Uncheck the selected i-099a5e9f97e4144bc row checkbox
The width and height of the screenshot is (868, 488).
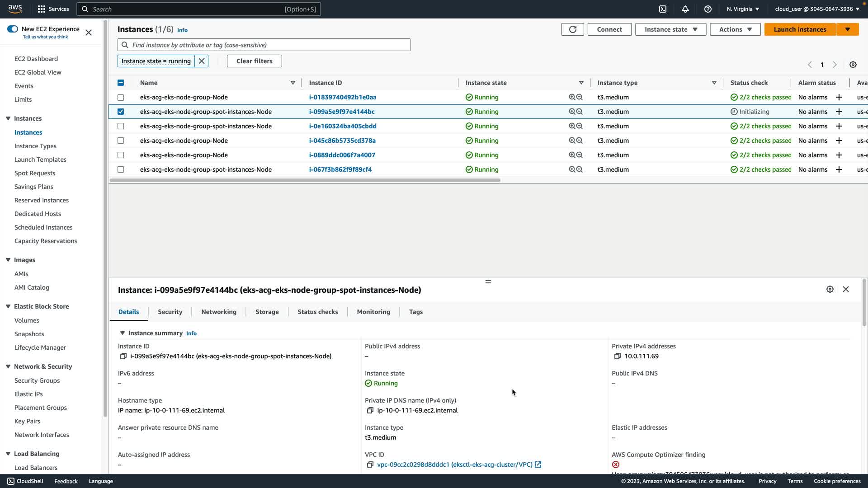click(121, 112)
